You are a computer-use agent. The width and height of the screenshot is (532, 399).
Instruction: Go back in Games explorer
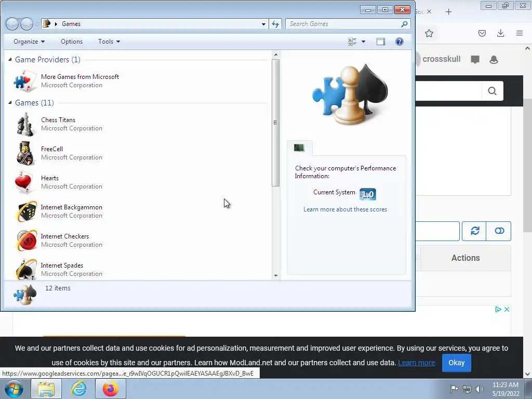click(12, 24)
